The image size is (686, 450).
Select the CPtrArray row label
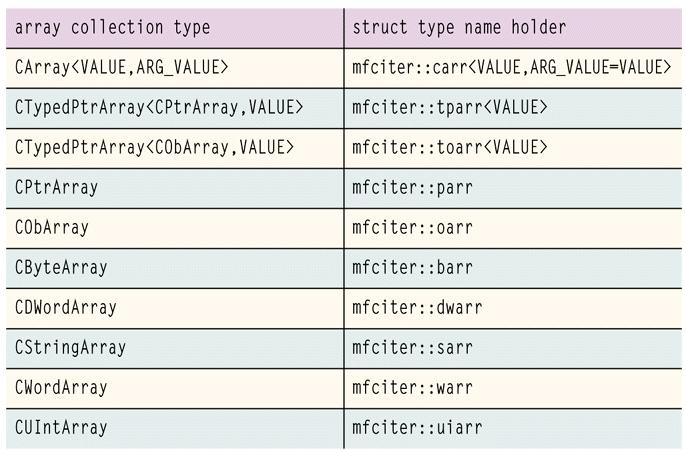(56, 187)
